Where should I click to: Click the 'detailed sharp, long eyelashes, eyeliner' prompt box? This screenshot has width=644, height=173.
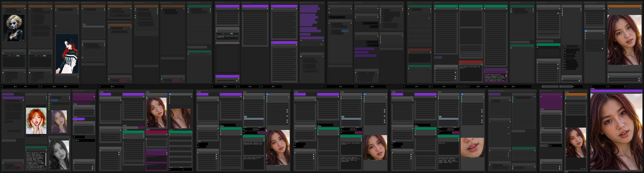coord(351,149)
